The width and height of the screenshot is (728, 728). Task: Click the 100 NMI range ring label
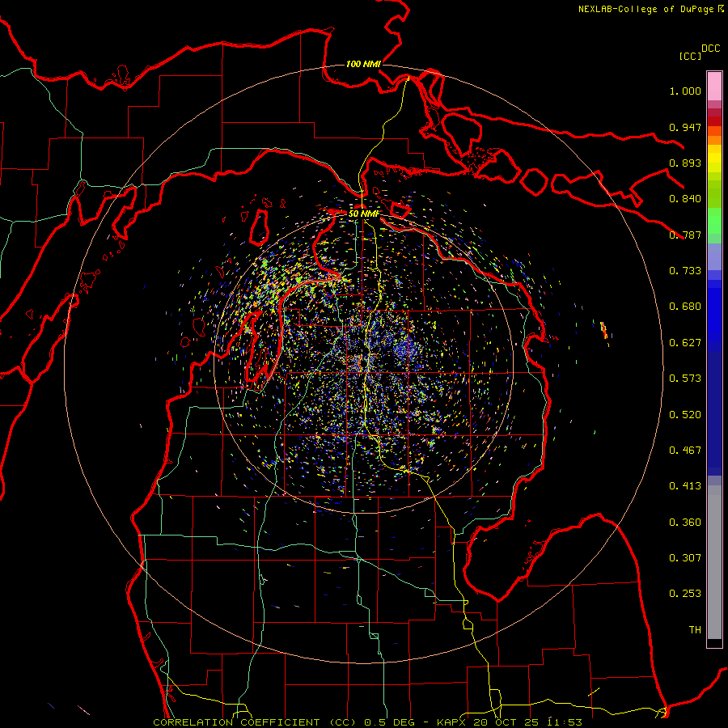tap(363, 64)
